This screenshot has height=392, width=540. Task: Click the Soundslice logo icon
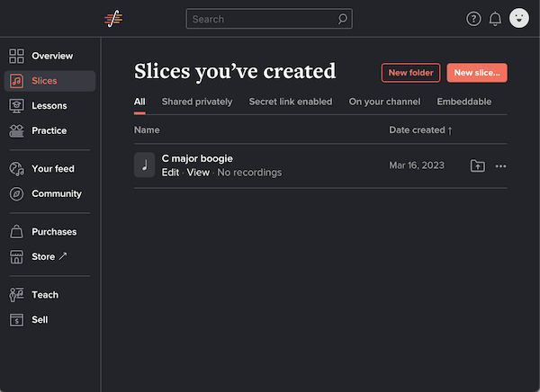click(112, 18)
